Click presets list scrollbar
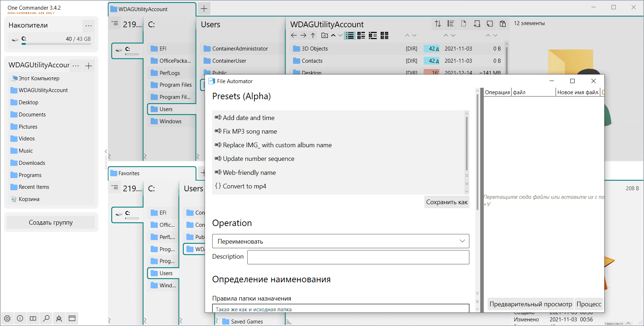The width and height of the screenshot is (644, 326). 467,143
